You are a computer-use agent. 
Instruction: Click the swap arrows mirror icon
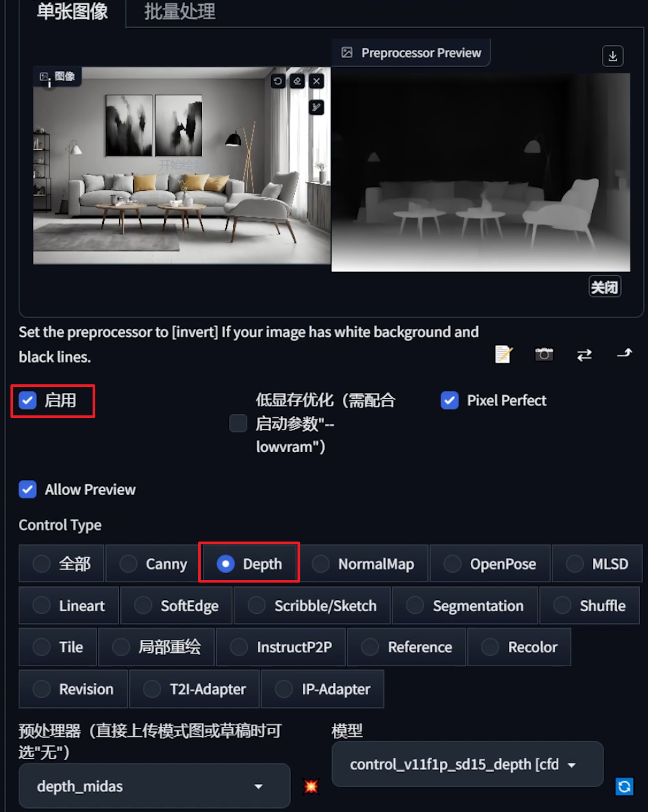tap(584, 355)
